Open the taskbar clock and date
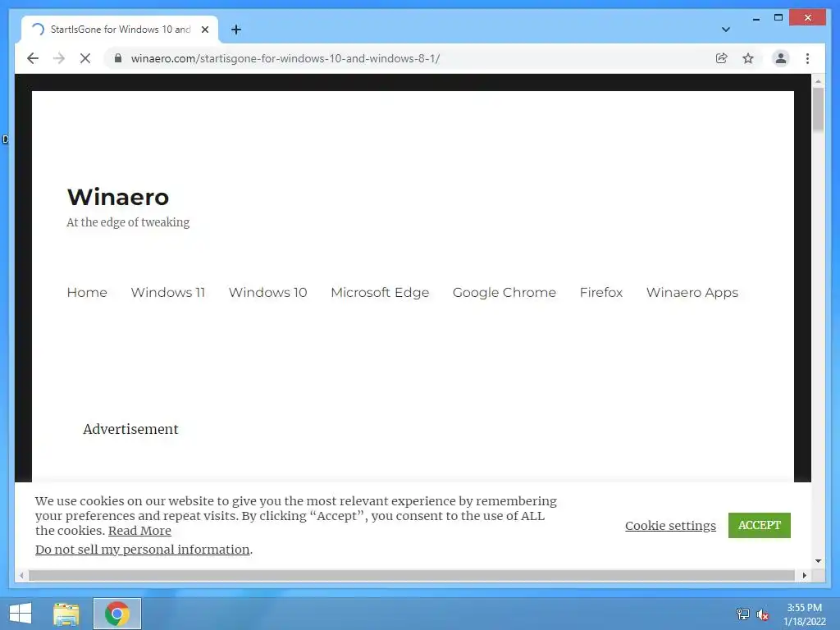Image resolution: width=840 pixels, height=630 pixels. pyautogui.click(x=804, y=614)
